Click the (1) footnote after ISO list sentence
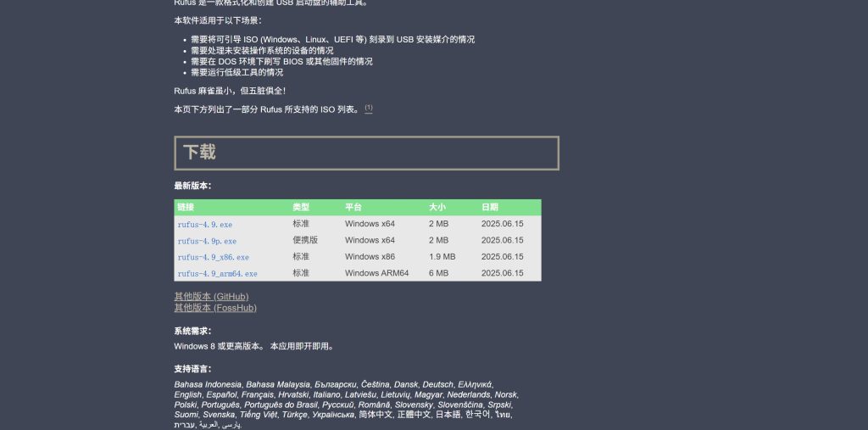868x430 pixels. (369, 109)
